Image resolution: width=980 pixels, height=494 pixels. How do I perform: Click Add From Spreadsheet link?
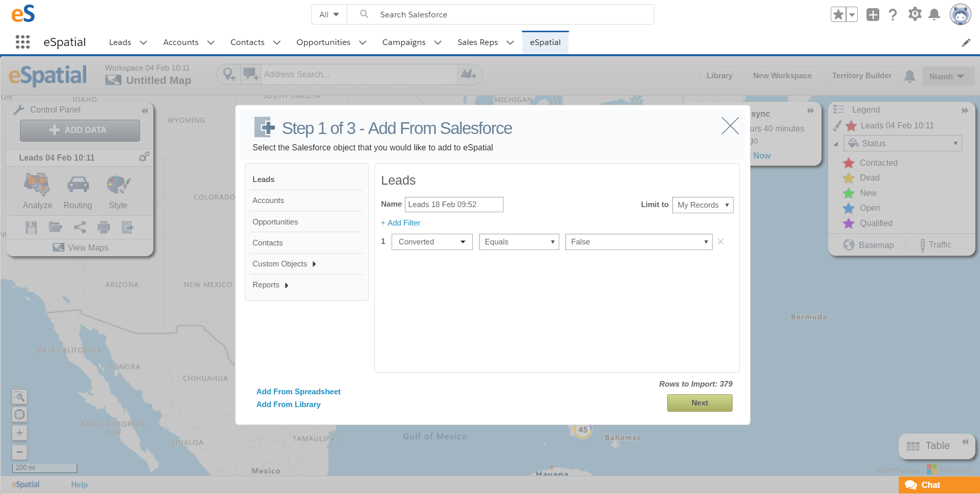(x=299, y=392)
